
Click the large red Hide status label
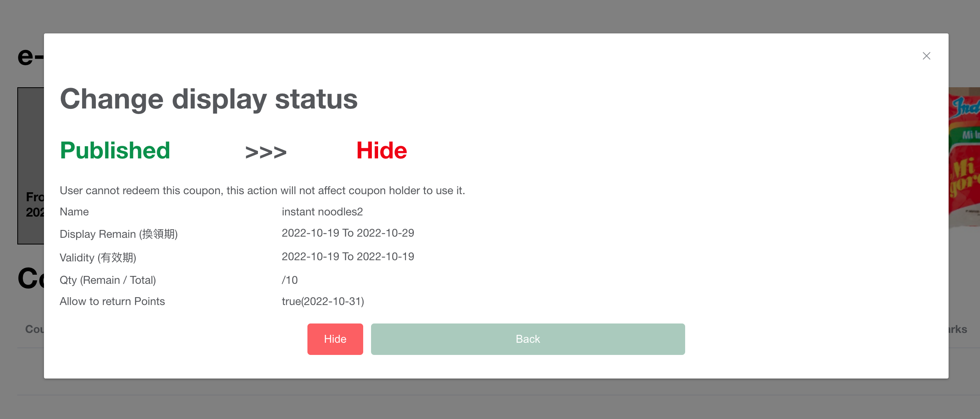(x=381, y=151)
